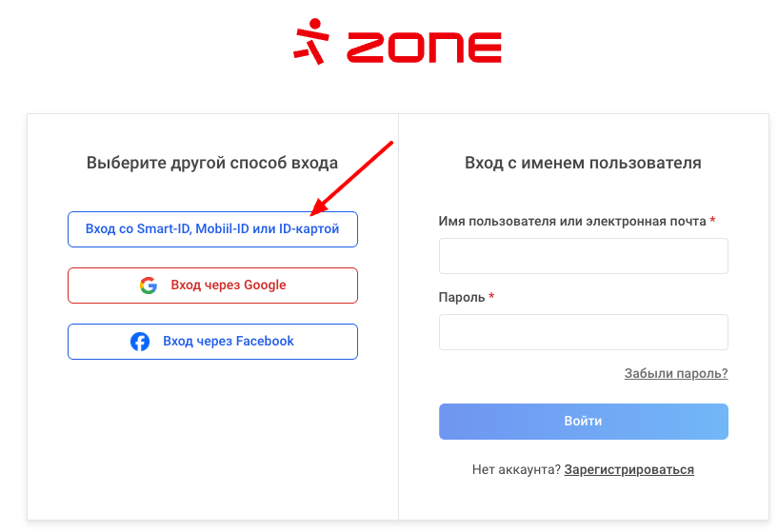This screenshot has width=778, height=532.
Task: Click the Пароль field label
Action: click(x=462, y=298)
